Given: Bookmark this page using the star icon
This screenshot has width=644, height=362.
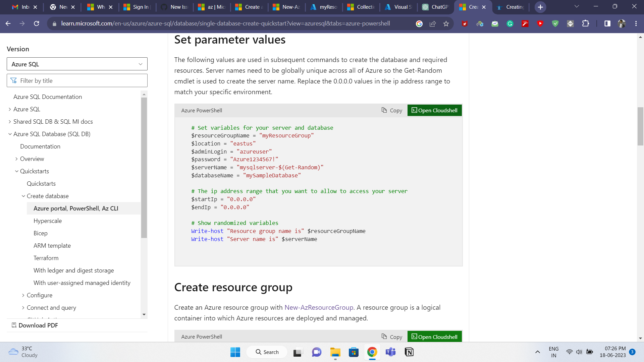Looking at the screenshot, I should 446,23.
